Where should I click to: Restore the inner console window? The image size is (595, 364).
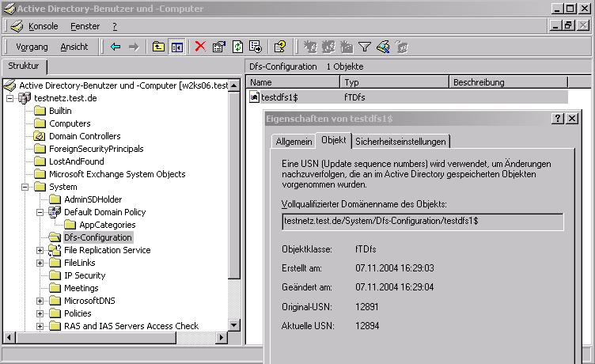click(x=568, y=25)
